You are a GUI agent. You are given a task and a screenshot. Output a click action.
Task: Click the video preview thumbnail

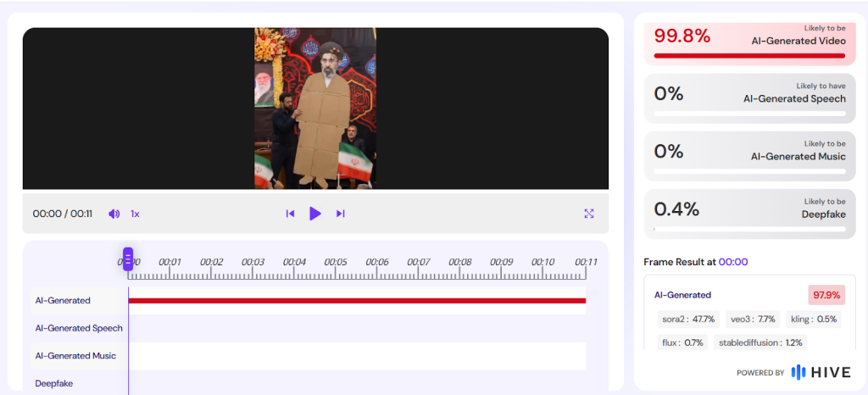point(315,108)
